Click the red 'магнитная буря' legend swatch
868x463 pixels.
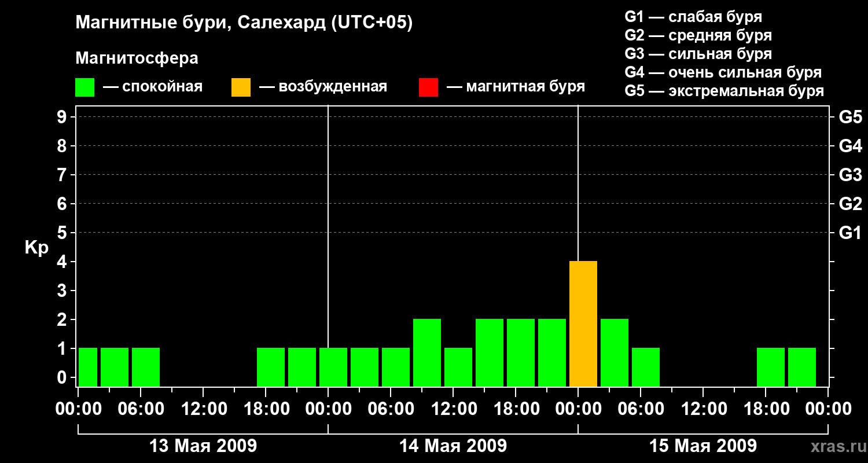coord(428,87)
